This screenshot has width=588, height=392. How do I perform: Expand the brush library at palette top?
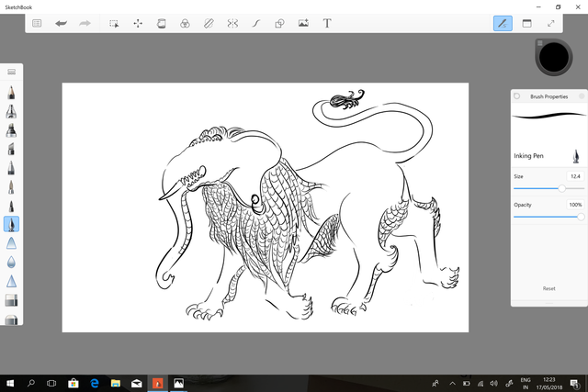[12, 71]
